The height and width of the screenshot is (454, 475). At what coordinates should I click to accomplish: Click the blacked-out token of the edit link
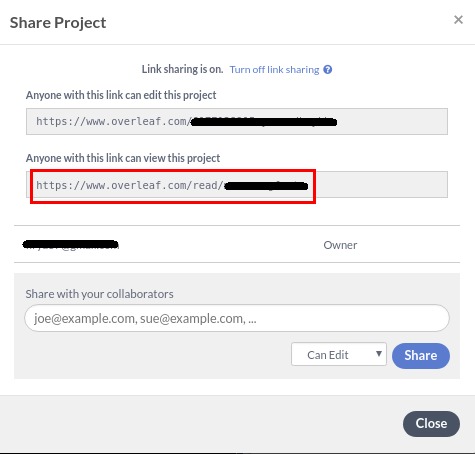click(x=264, y=122)
